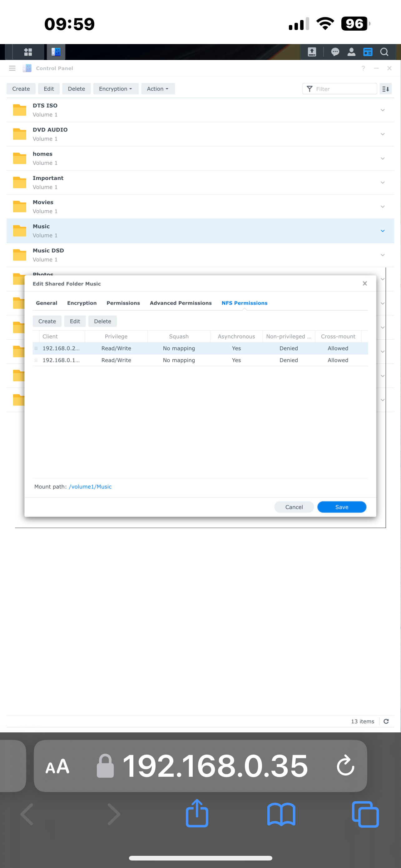Viewport: 401px width, 868px height.
Task: Select the 192.168.0.1... NFS client row
Action: click(x=200, y=360)
